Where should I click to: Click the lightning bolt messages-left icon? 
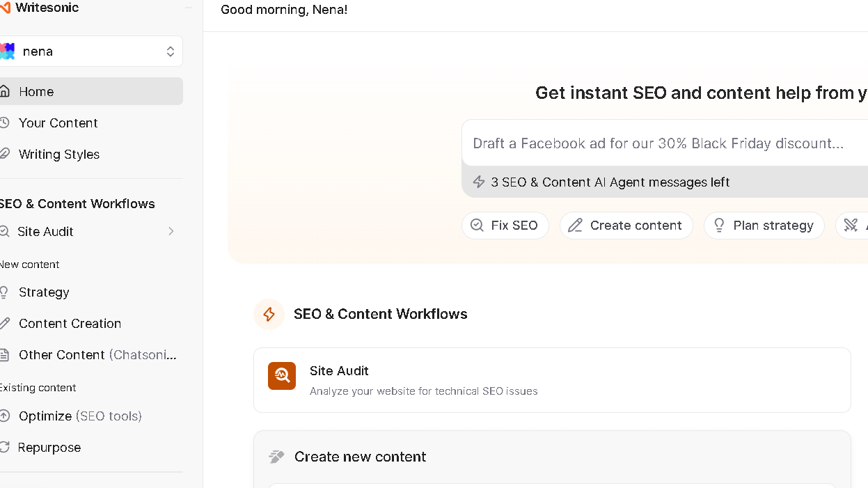pyautogui.click(x=479, y=182)
